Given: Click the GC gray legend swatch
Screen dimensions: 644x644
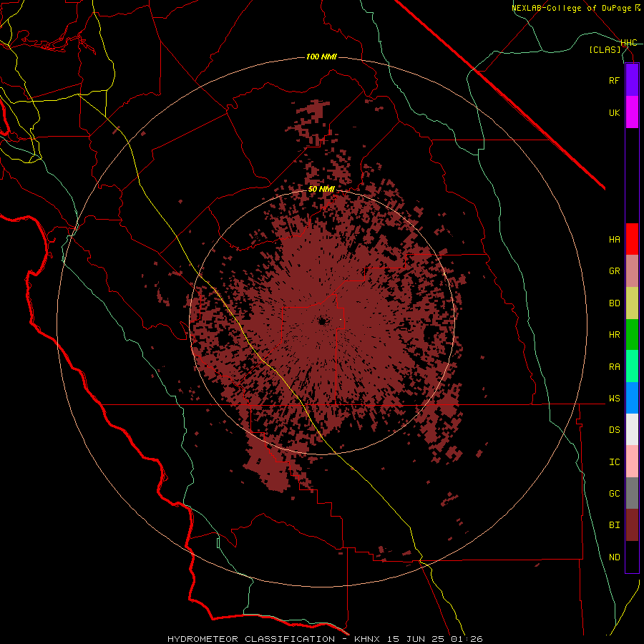Looking at the screenshot, I should pyautogui.click(x=632, y=493).
